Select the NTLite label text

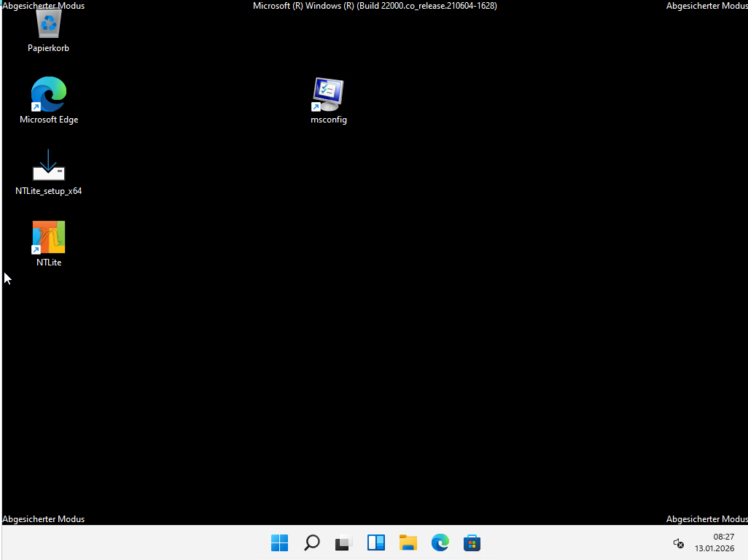[48, 262]
